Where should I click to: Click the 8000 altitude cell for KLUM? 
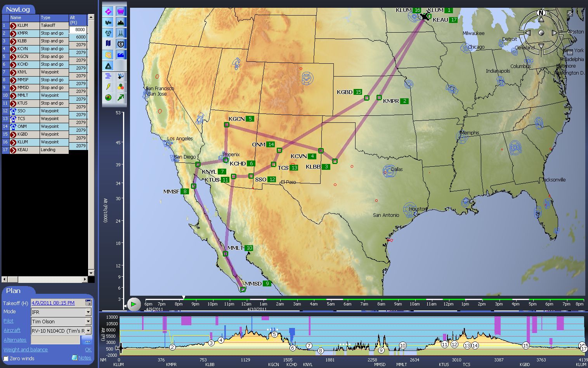[78, 30]
